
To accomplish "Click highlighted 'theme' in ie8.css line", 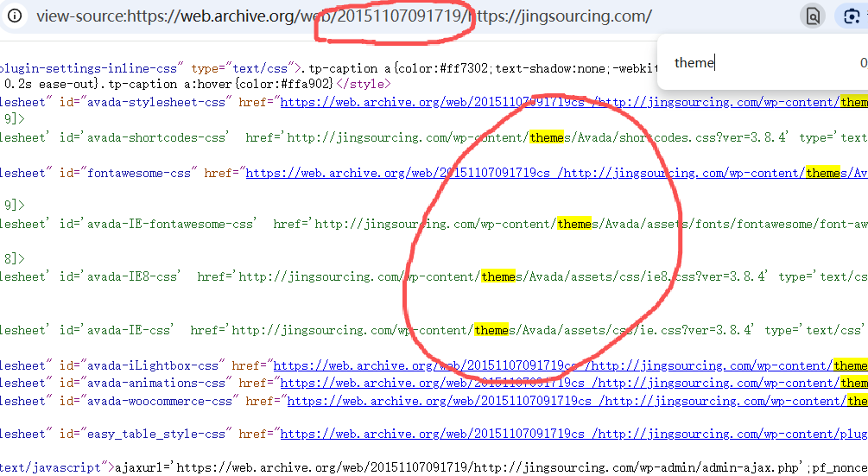I will (498, 276).
